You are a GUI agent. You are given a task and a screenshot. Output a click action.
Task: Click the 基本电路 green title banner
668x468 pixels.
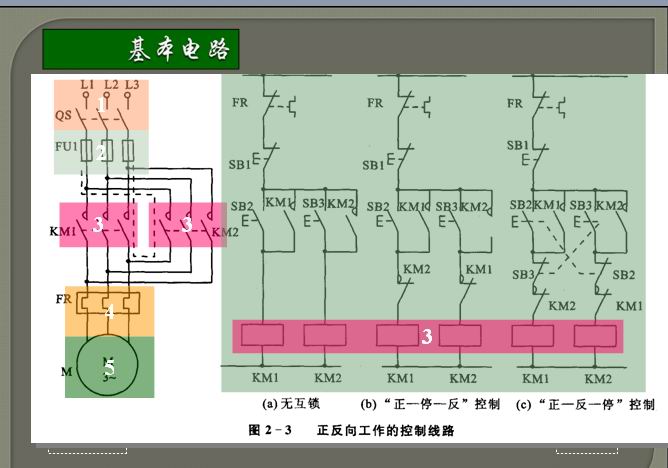pyautogui.click(x=141, y=49)
